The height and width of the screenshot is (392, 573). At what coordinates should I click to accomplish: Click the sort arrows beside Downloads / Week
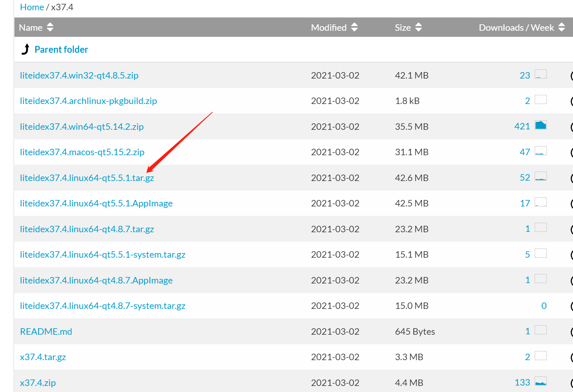[x=562, y=27]
